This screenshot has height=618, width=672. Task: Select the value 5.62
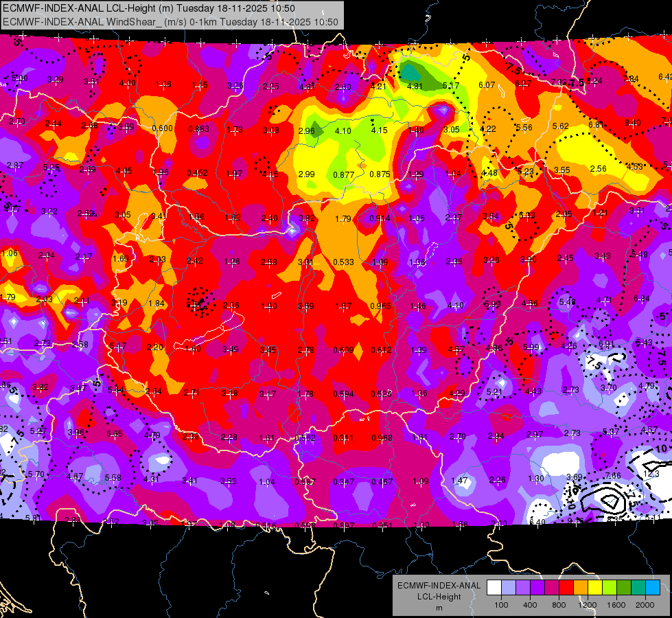(561, 126)
